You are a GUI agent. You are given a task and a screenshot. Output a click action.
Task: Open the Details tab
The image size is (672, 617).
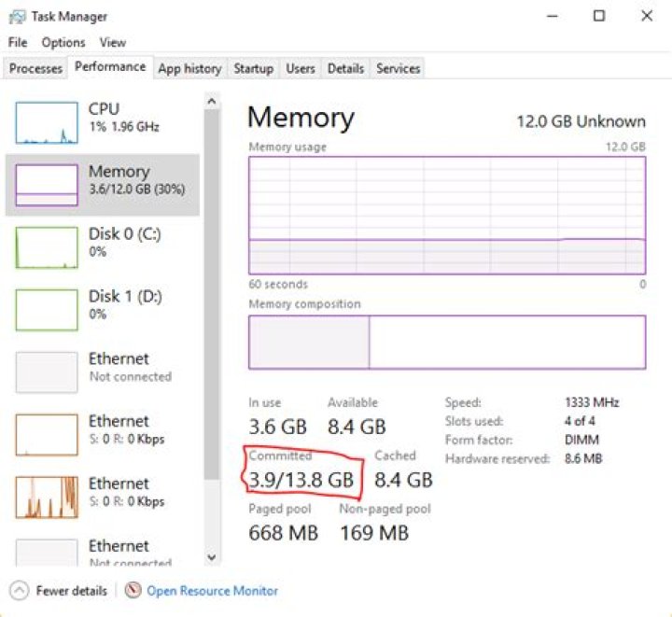coord(345,68)
